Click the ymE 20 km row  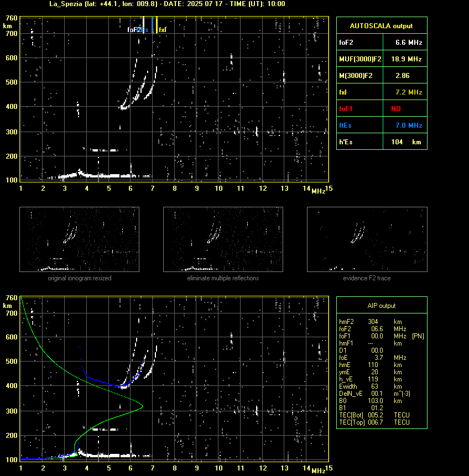tap(371, 372)
